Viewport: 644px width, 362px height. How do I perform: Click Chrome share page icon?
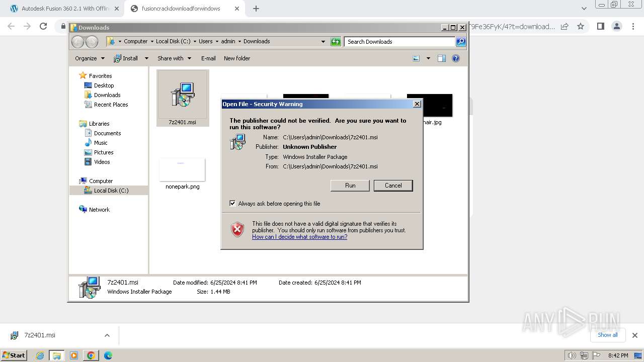565,26
